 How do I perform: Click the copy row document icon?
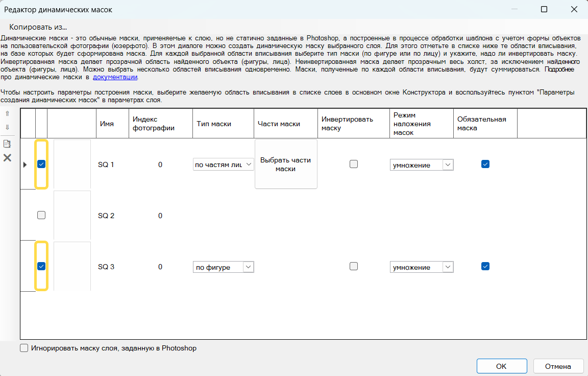point(7,144)
